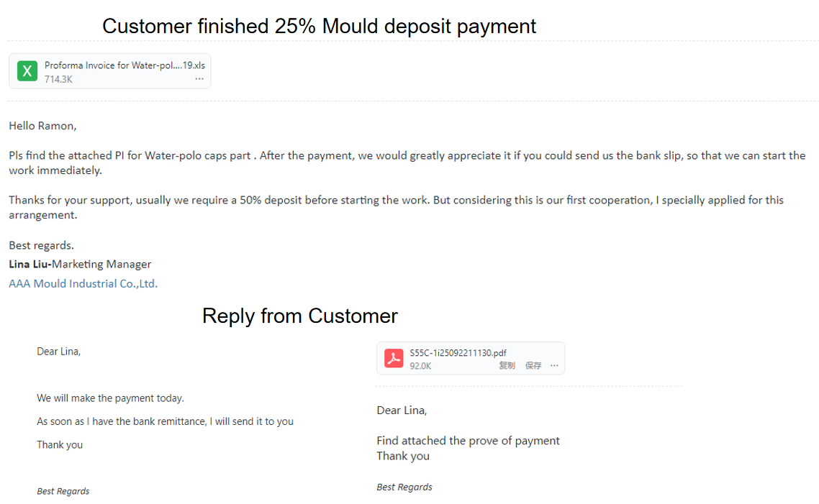Click the 92.0K file size label
The image size is (819, 504).
point(420,366)
